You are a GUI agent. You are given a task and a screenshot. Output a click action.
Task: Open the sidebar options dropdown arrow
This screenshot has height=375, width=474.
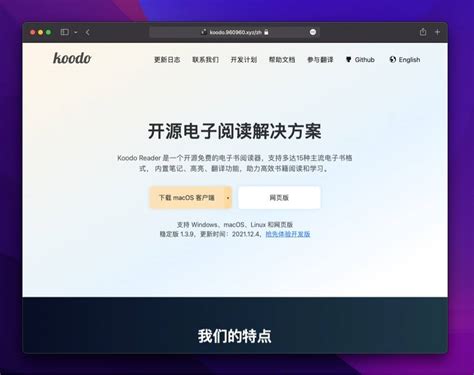[76, 32]
